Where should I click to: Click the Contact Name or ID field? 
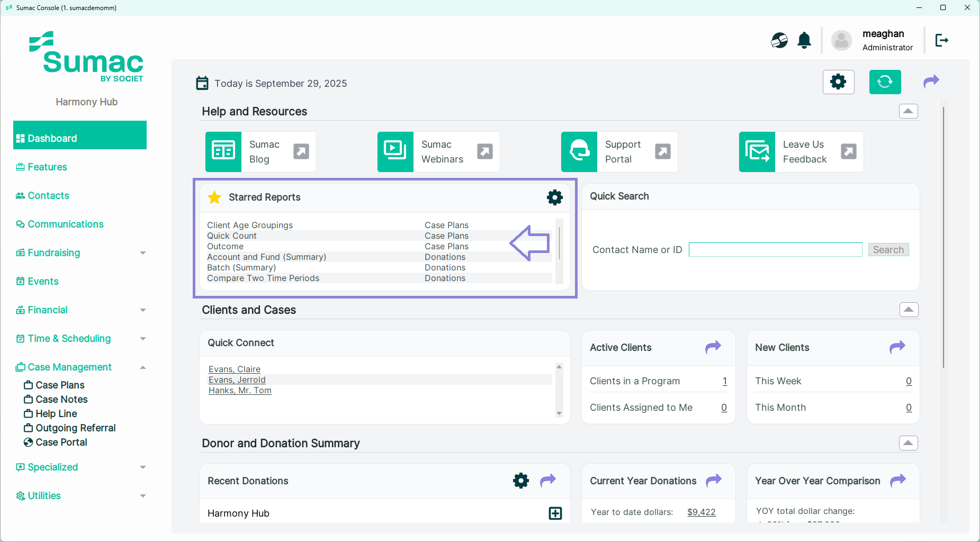click(775, 250)
